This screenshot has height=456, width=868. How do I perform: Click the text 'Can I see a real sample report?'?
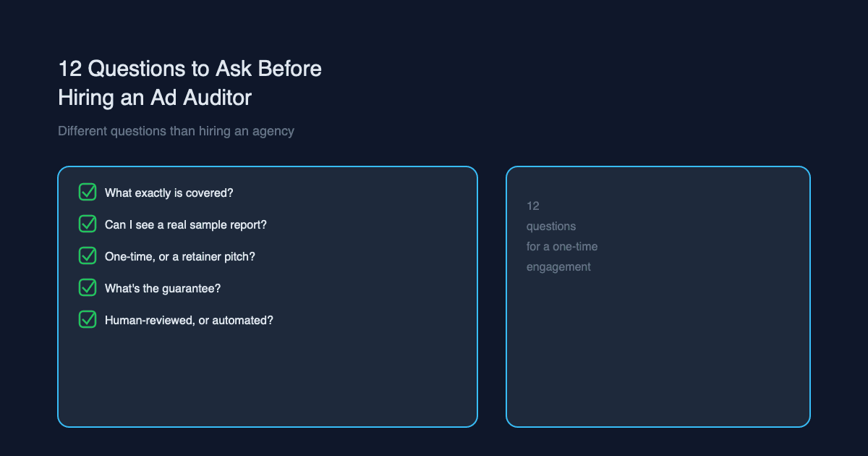[x=186, y=224]
